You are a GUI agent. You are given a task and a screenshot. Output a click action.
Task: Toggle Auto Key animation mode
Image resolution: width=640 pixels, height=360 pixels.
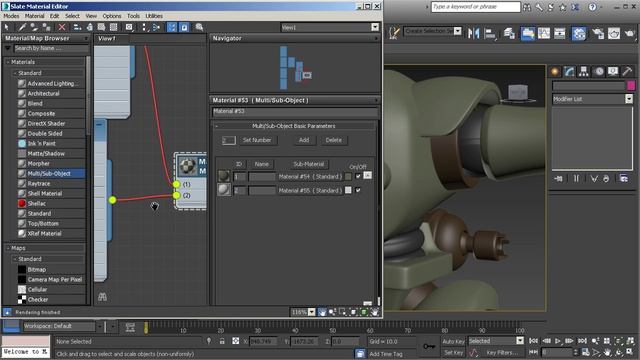click(453, 341)
